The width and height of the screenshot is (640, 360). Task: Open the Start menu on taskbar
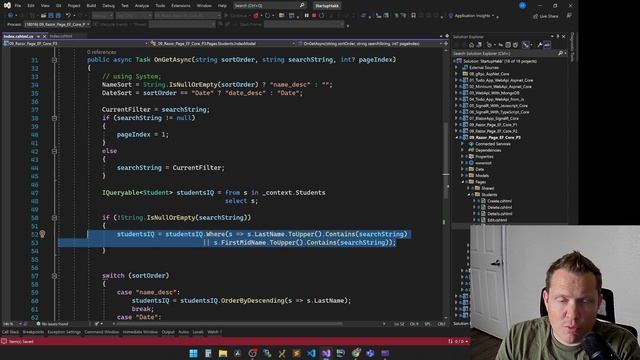click(x=193, y=353)
